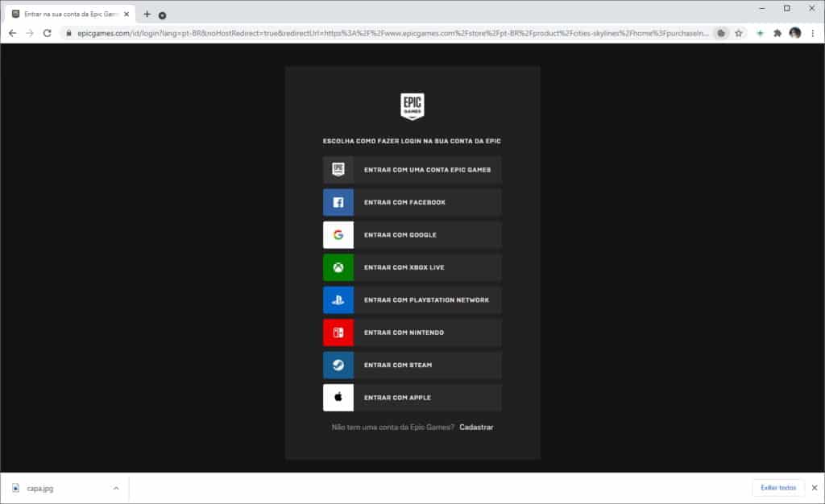Viewport: 825px width, 504px height.
Task: Log in via Entrar com Steam
Action: click(x=412, y=366)
